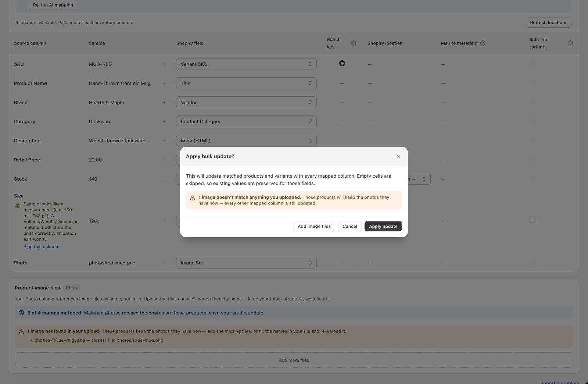This screenshot has width=588, height=384.
Task: Click the Photo tag beside Product image files
Action: (x=72, y=288)
